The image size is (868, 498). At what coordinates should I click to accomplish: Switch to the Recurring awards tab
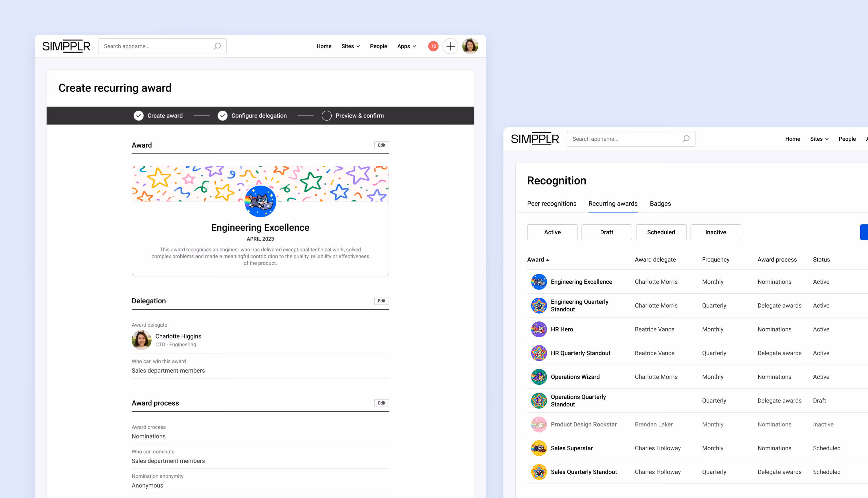613,204
